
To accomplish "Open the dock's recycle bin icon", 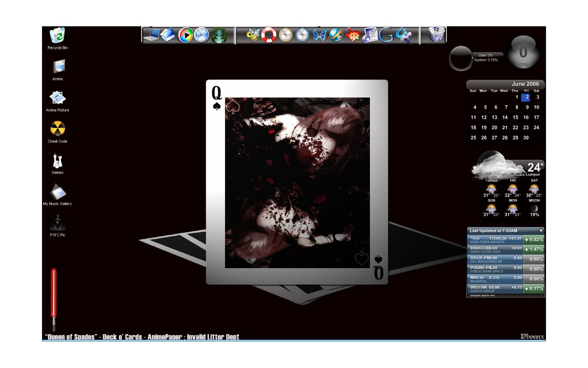I will [436, 35].
